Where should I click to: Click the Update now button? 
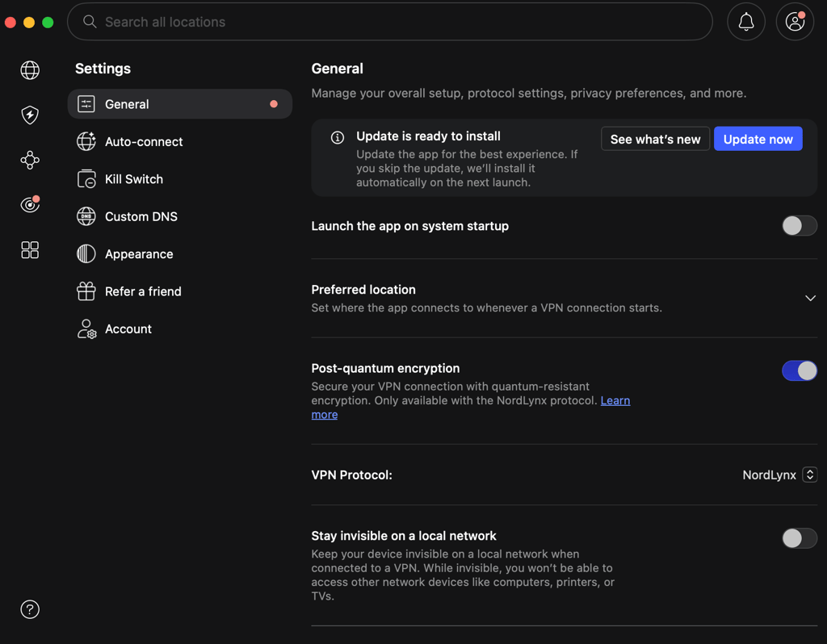click(758, 139)
